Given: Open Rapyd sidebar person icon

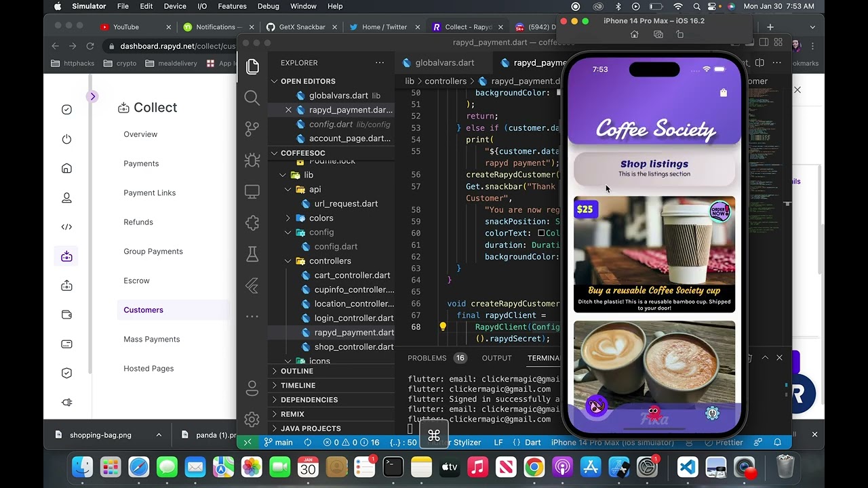Looking at the screenshot, I should [66, 198].
